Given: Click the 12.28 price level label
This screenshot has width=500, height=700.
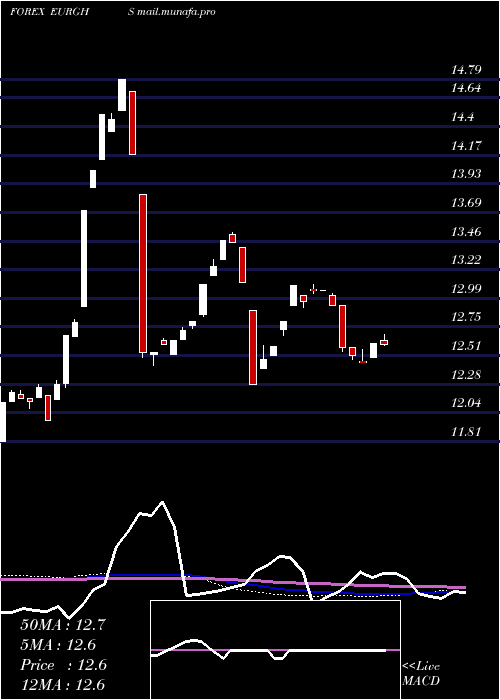Looking at the screenshot, I should pyautogui.click(x=466, y=374).
